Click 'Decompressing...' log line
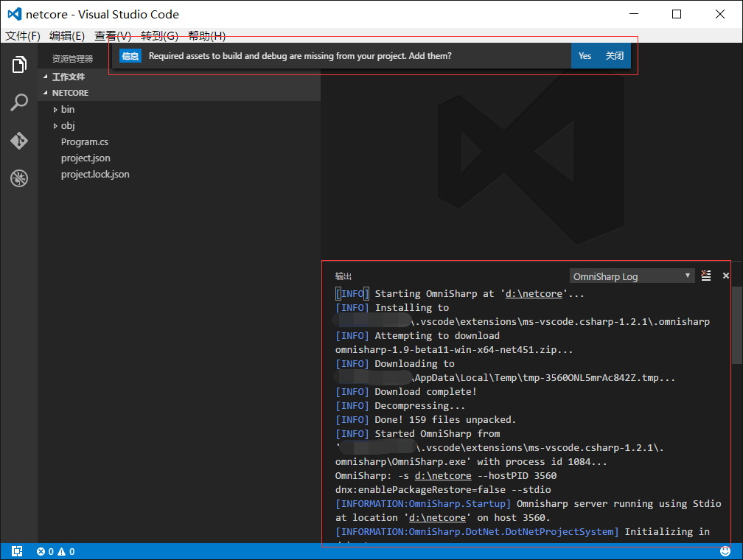Image resolution: width=743 pixels, height=560 pixels. [400, 406]
